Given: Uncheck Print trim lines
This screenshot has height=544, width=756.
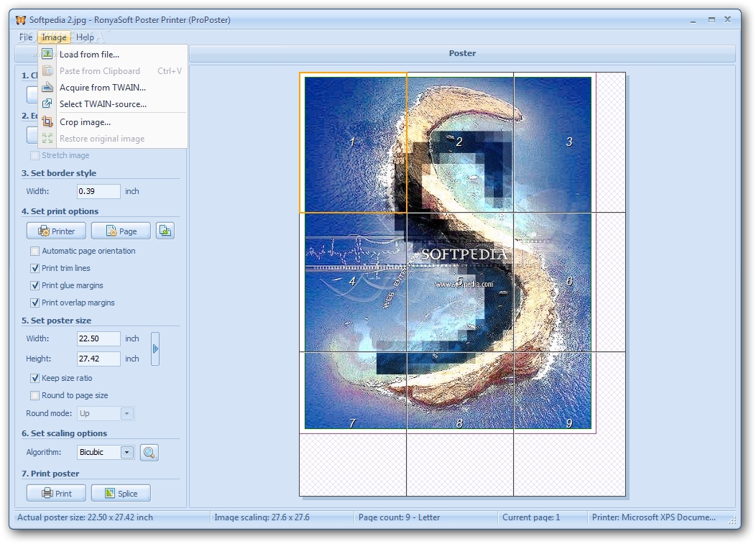Looking at the screenshot, I should click(34, 268).
